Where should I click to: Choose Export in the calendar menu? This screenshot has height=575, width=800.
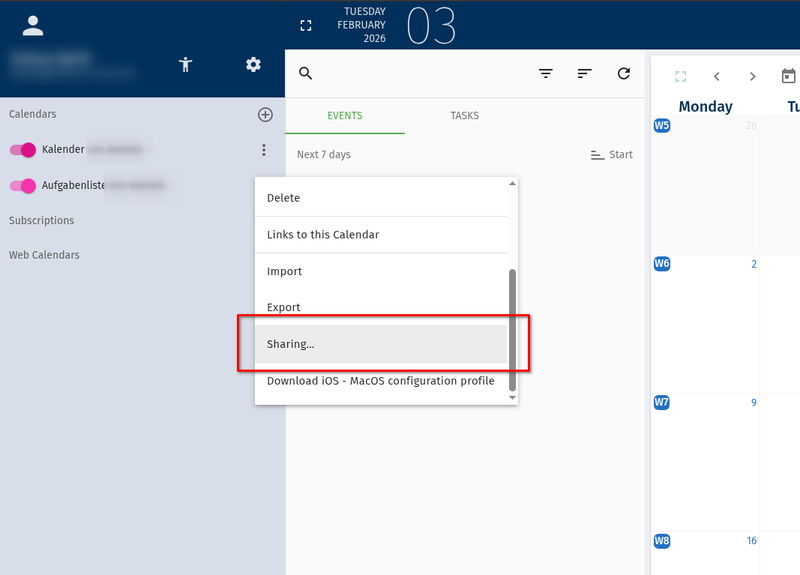(x=283, y=307)
